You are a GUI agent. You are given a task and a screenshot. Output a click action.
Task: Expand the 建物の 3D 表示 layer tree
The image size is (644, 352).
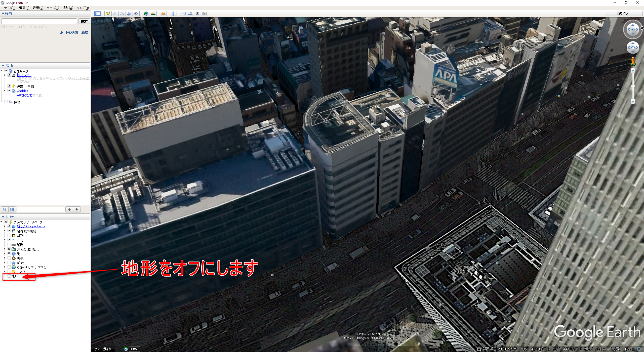[4, 249]
